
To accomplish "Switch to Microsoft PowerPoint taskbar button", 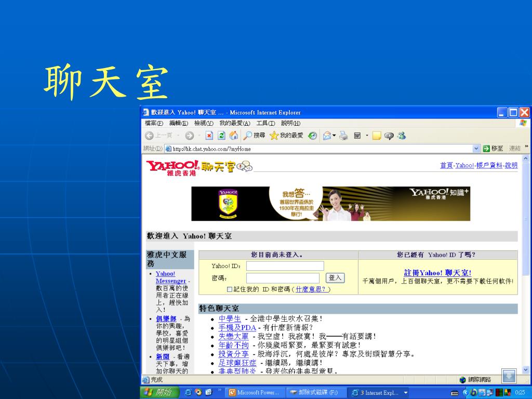I will coord(254,393).
